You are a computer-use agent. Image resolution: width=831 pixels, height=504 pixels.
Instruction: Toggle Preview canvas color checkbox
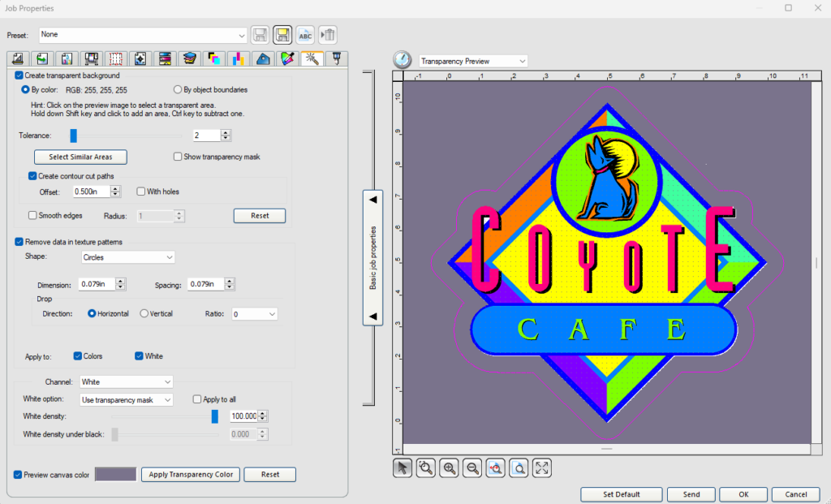coord(18,475)
